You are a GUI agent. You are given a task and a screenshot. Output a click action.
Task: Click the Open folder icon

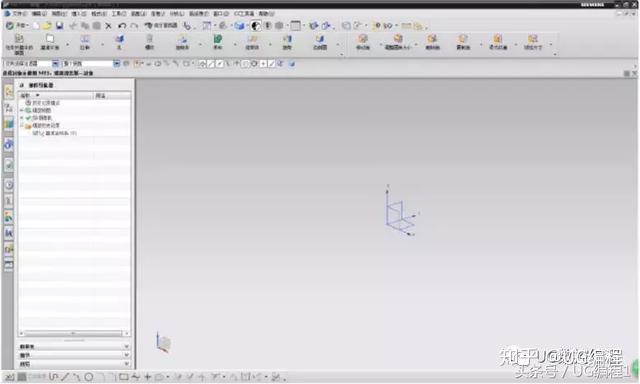click(47, 26)
